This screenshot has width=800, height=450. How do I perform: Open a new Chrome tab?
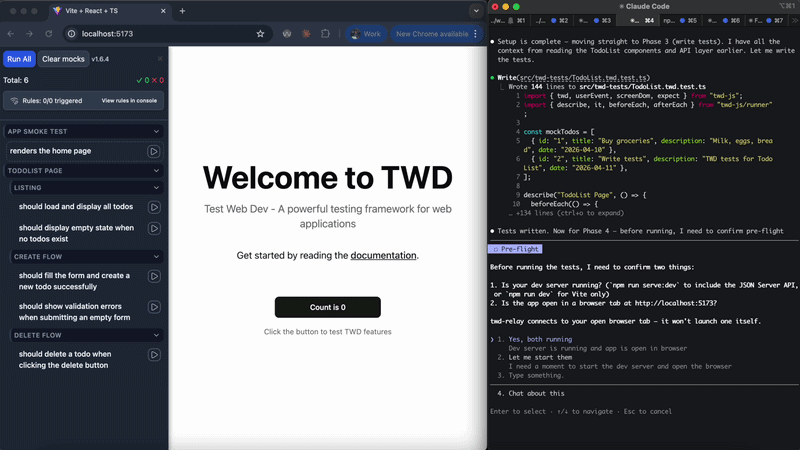pos(182,11)
